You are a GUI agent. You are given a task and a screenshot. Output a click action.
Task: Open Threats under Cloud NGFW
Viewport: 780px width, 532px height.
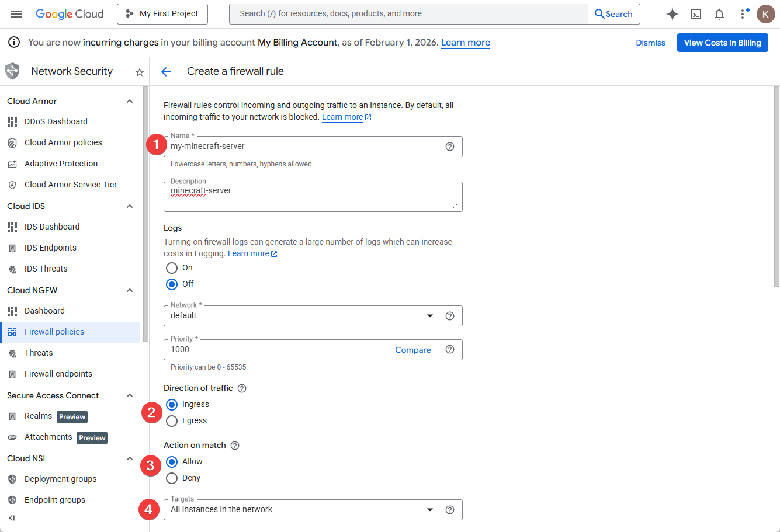70,353
